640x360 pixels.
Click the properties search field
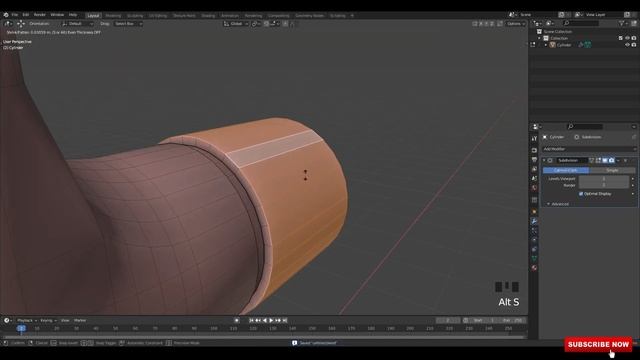(585, 127)
